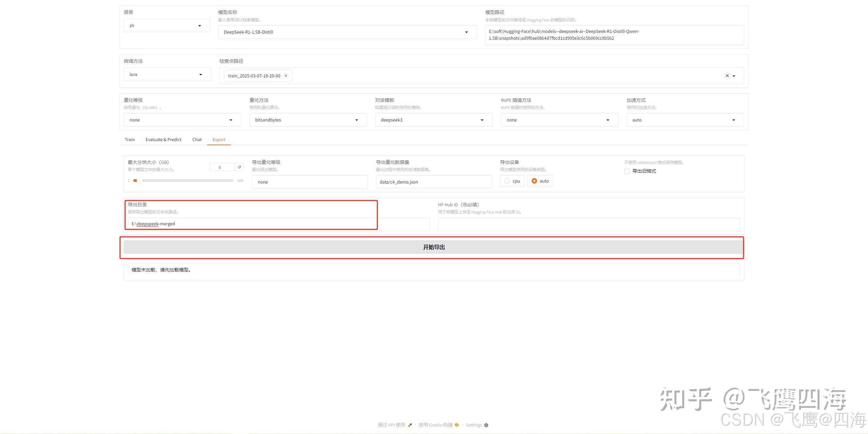Open the Settings gear icon
868x434 pixels.
coord(486,425)
